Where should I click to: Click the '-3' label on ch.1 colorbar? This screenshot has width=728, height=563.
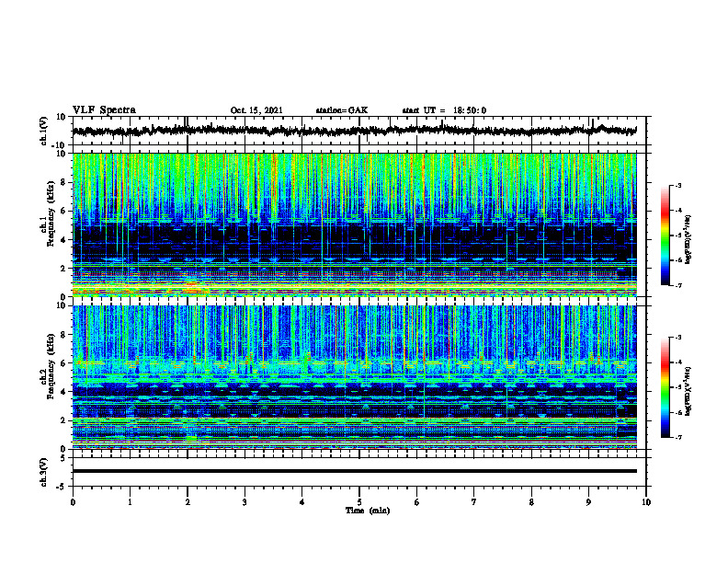point(678,185)
